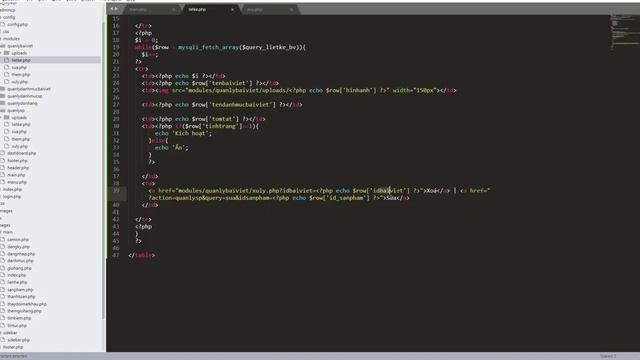640x360 pixels.
Task: Click the quanlydanhmucbaiviet folder icon
Action: (x=2, y=89)
